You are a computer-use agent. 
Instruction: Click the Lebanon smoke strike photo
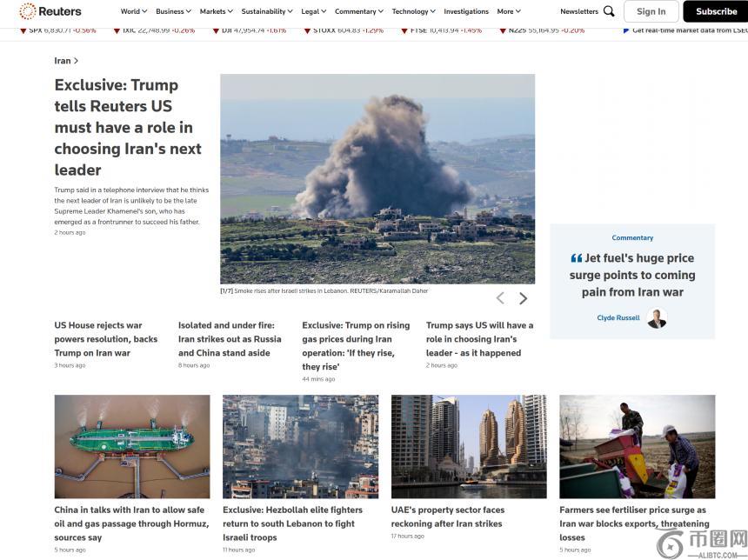[x=377, y=179]
